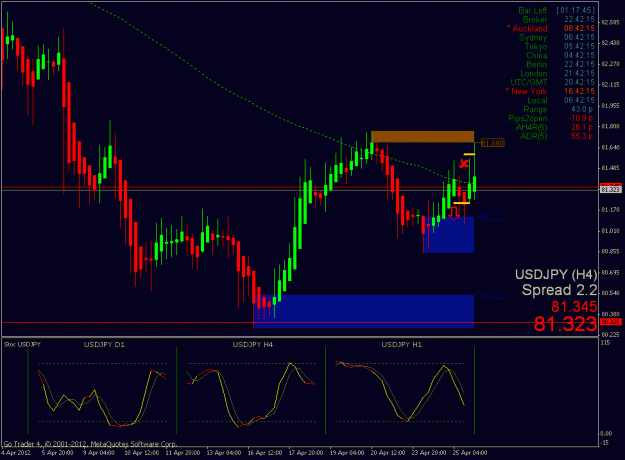This screenshot has width=625, height=460.
Task: Click the London label
Action: 534,73
